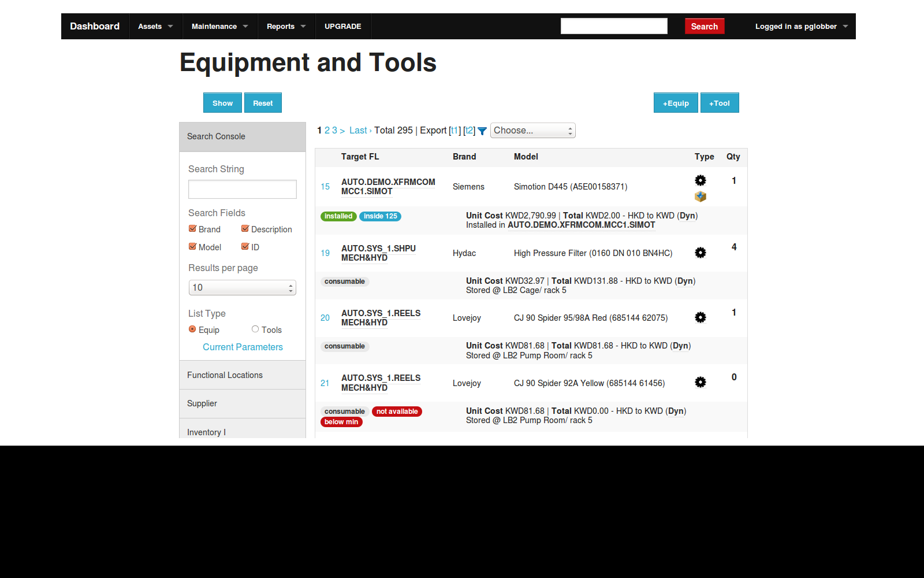Select the Equip list type radio
Screen dimensions: 924x578
[192, 329]
